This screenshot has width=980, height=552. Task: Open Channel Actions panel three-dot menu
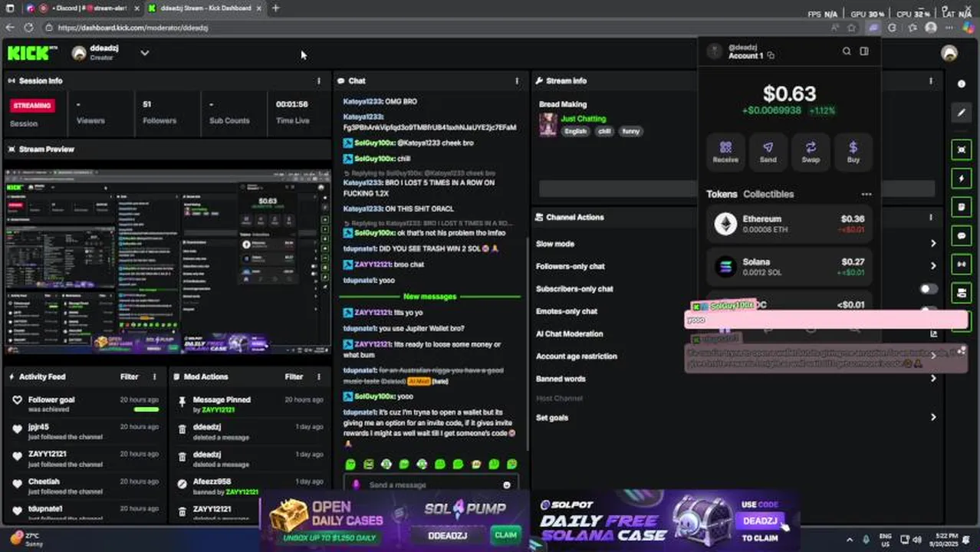coord(931,217)
